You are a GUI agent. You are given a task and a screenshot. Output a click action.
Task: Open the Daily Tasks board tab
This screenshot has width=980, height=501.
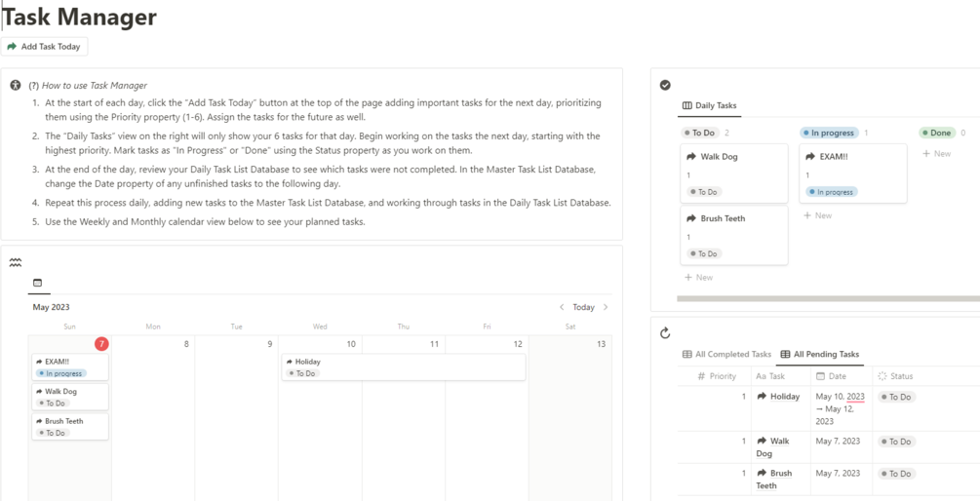[709, 105]
